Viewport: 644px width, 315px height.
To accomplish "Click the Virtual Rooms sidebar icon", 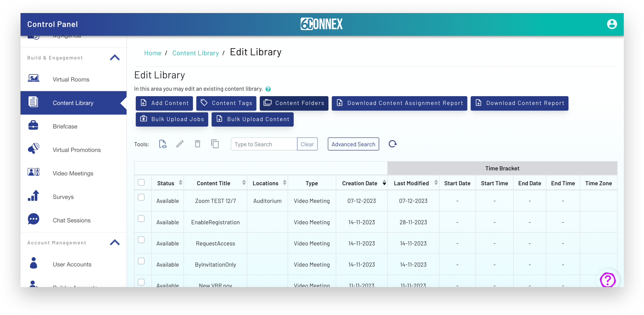I will pyautogui.click(x=34, y=79).
